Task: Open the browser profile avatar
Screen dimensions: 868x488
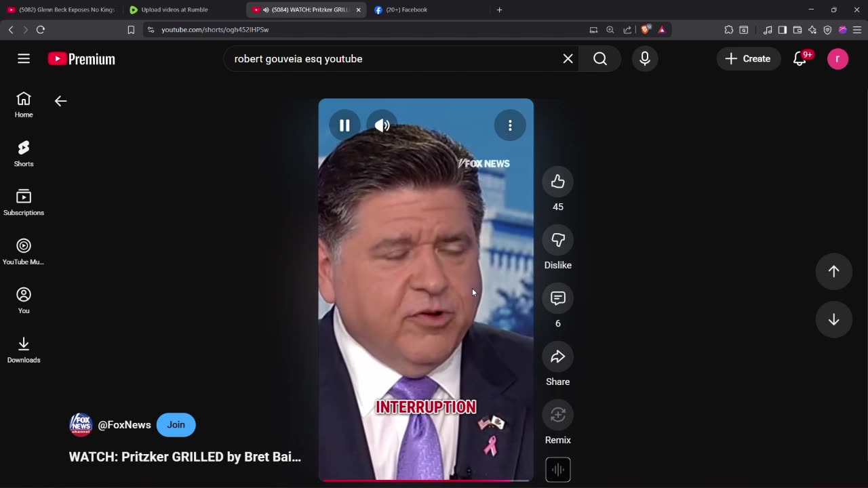Action: coord(842,30)
